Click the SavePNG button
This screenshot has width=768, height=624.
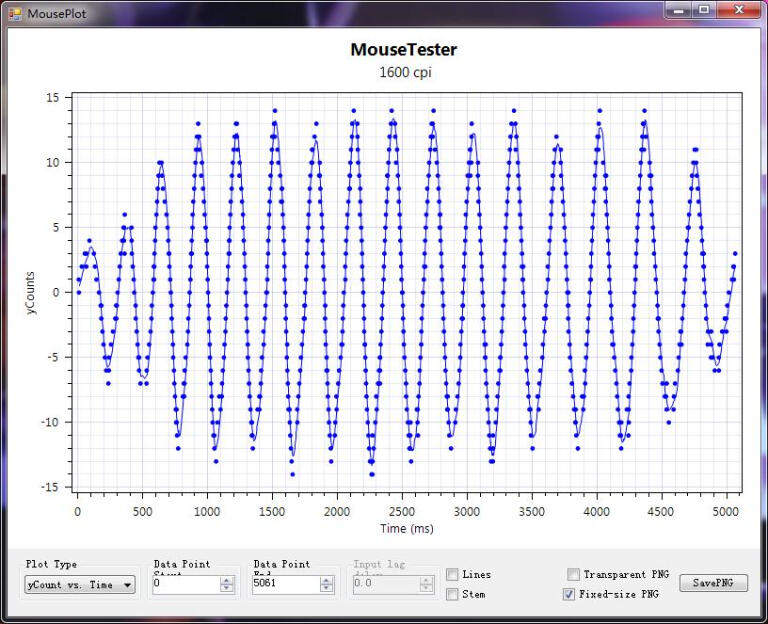tap(713, 583)
